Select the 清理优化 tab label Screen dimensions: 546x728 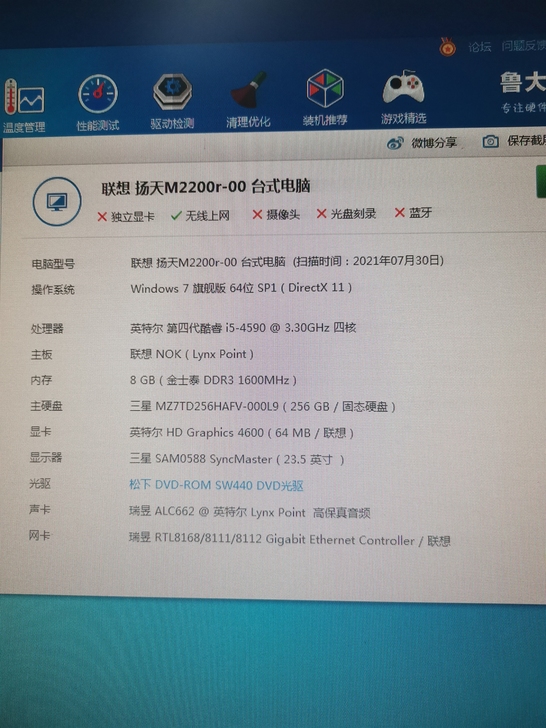[x=248, y=122]
